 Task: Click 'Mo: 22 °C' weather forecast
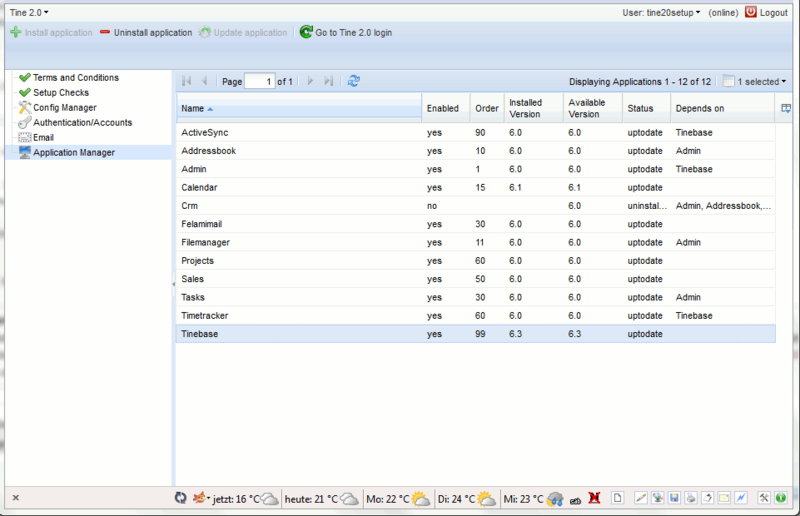(398, 499)
